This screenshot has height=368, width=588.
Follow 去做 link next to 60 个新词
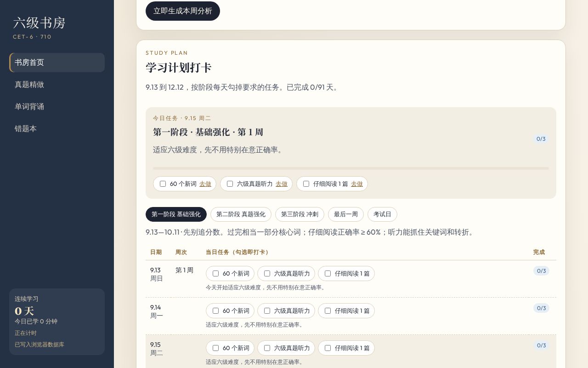coord(205,184)
